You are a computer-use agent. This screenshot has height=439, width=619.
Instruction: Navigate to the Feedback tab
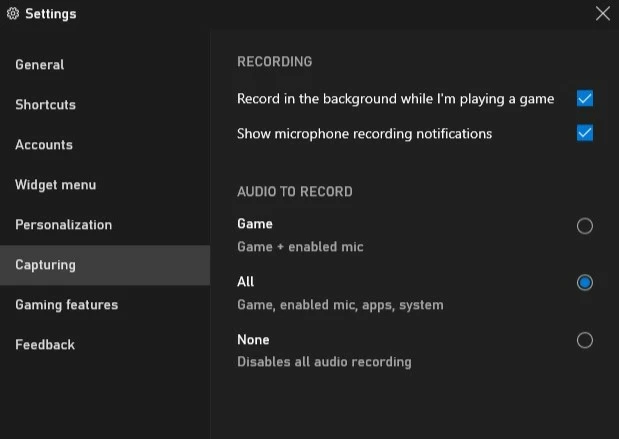coord(45,345)
